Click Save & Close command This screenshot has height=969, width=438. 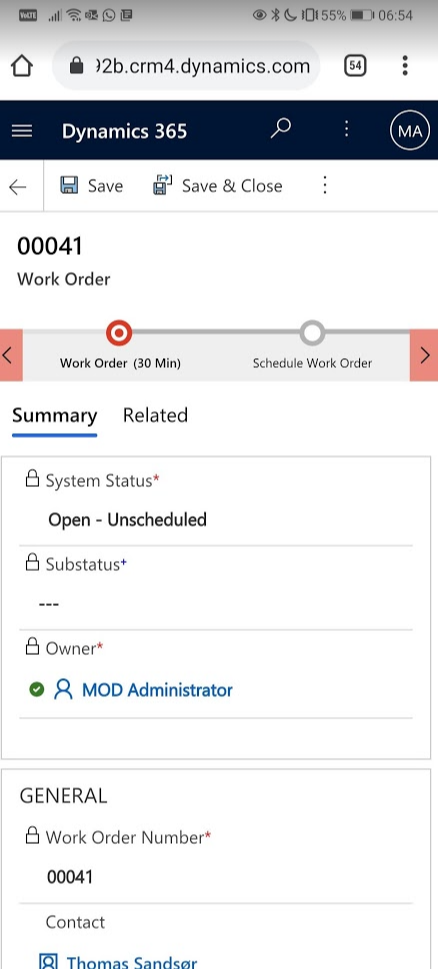pos(217,186)
